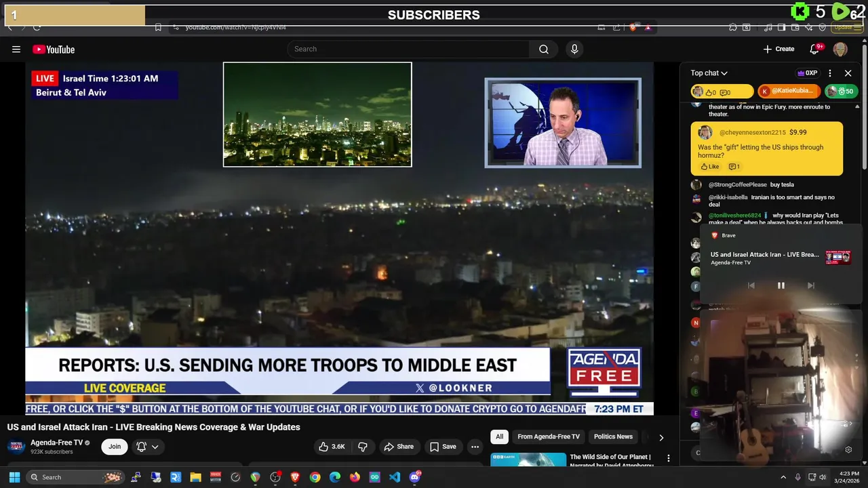The height and width of the screenshot is (488, 868).
Task: Click the YouTube search magnifier button
Action: pos(544,49)
